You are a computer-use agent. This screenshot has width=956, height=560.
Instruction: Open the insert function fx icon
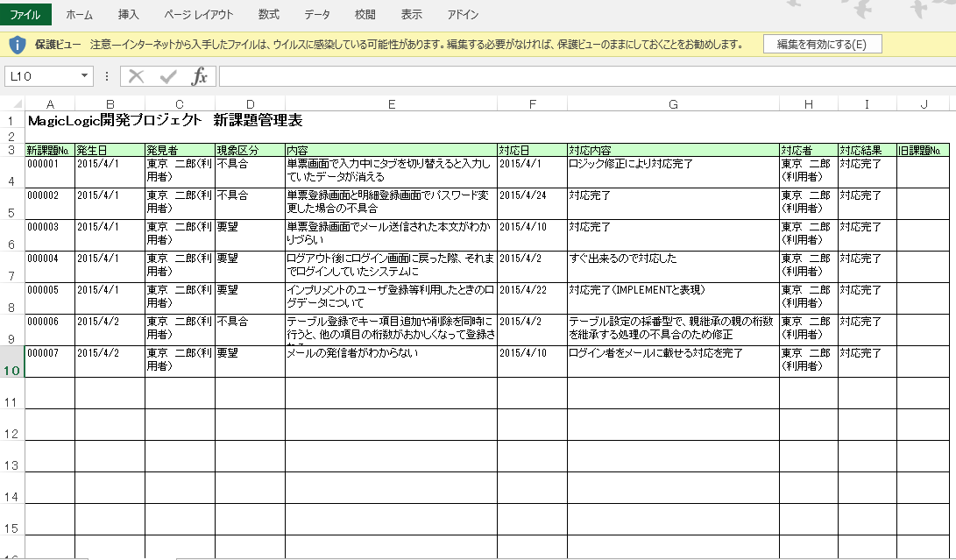(200, 76)
